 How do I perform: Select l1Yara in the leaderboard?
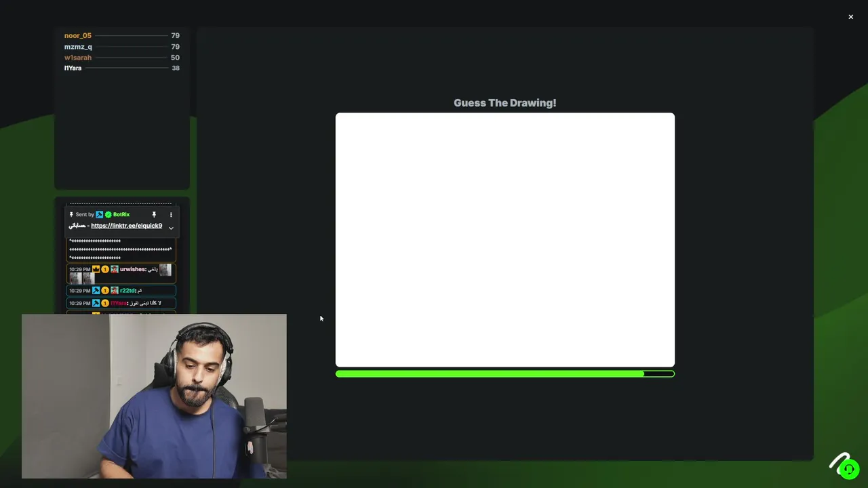click(x=73, y=68)
